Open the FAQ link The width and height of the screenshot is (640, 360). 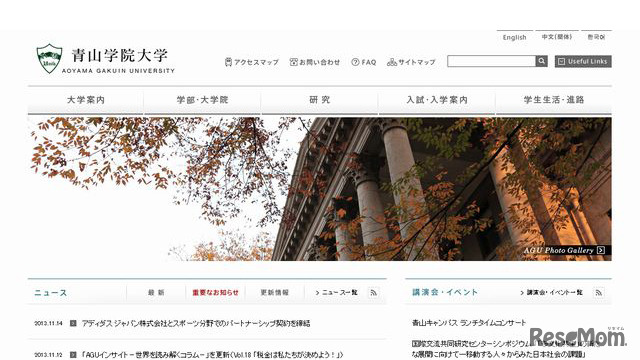[x=369, y=62]
